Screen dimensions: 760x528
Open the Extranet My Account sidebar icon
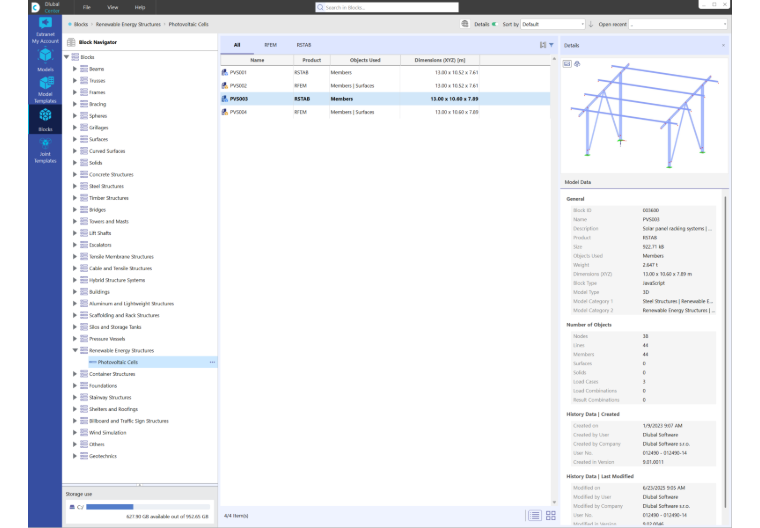point(45,30)
